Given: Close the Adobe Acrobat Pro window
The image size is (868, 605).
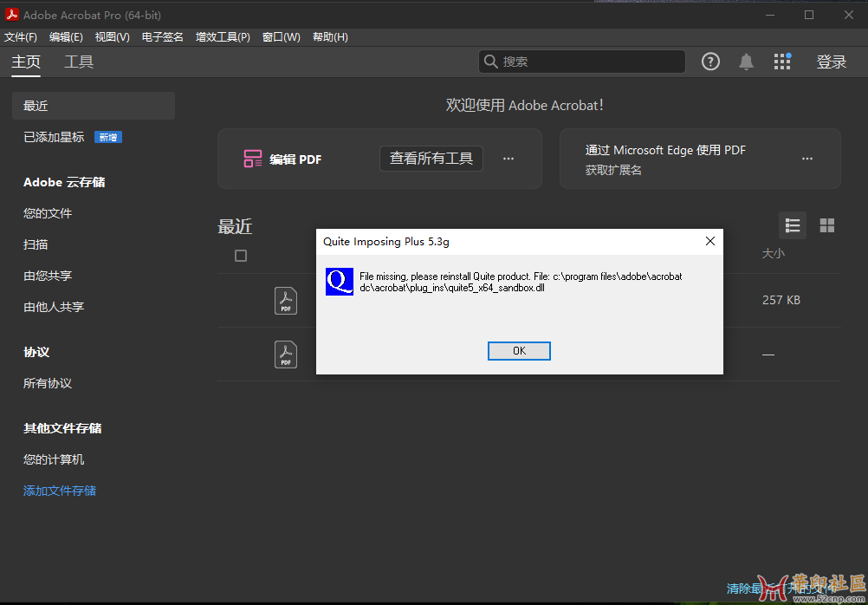Looking at the screenshot, I should pos(848,15).
